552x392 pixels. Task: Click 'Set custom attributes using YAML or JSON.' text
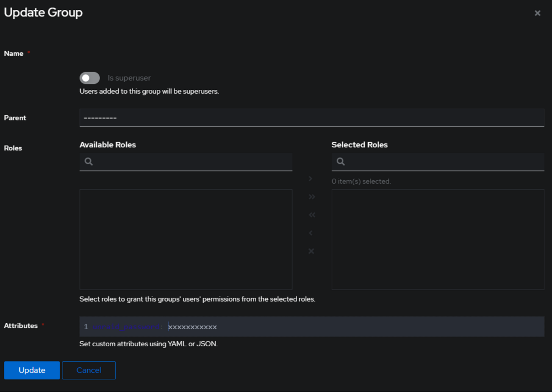click(148, 344)
